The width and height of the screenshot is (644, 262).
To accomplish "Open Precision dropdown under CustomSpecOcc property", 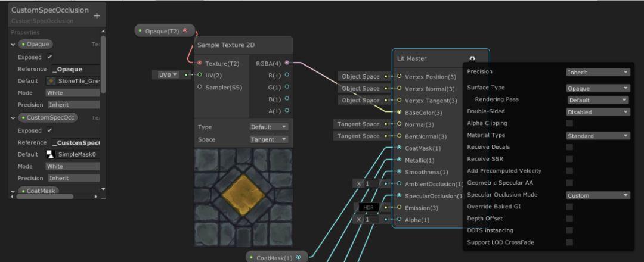I will (x=73, y=179).
